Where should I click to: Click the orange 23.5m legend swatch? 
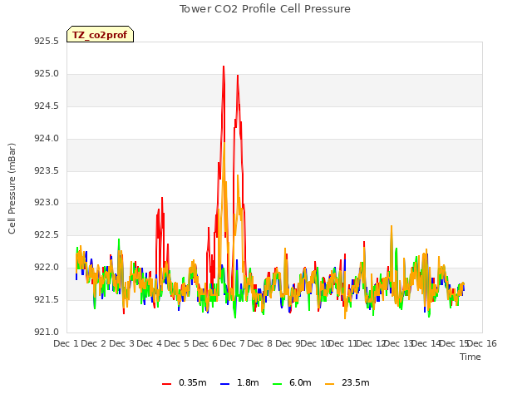tap(329, 384)
